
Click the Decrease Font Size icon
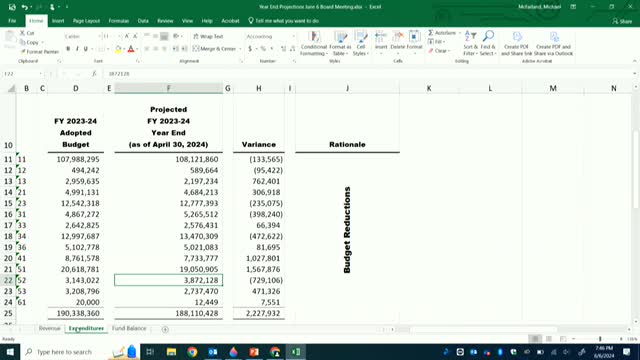coord(136,36)
